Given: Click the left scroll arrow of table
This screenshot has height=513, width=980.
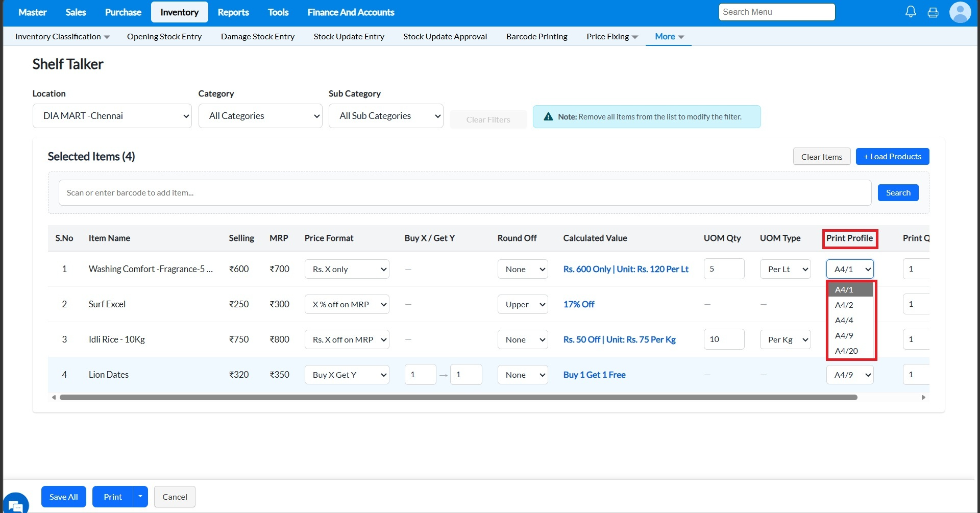Looking at the screenshot, I should pos(54,397).
